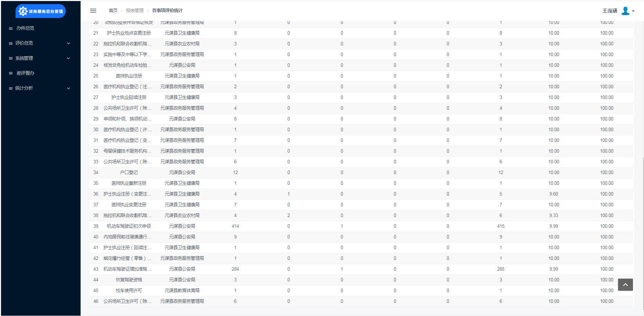Click 元谋县政务服务管理局 in row 33
644x316 pixels.
182,162
